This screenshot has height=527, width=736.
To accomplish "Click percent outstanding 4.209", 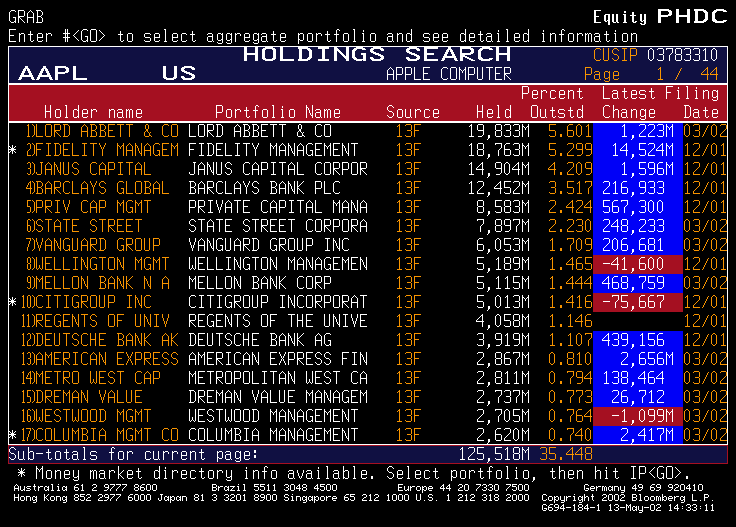I will (x=570, y=169).
